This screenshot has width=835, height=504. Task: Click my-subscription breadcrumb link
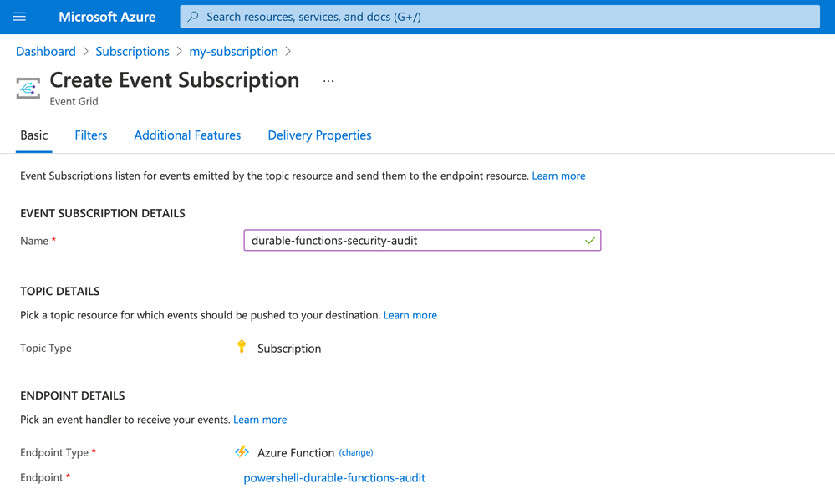(234, 52)
